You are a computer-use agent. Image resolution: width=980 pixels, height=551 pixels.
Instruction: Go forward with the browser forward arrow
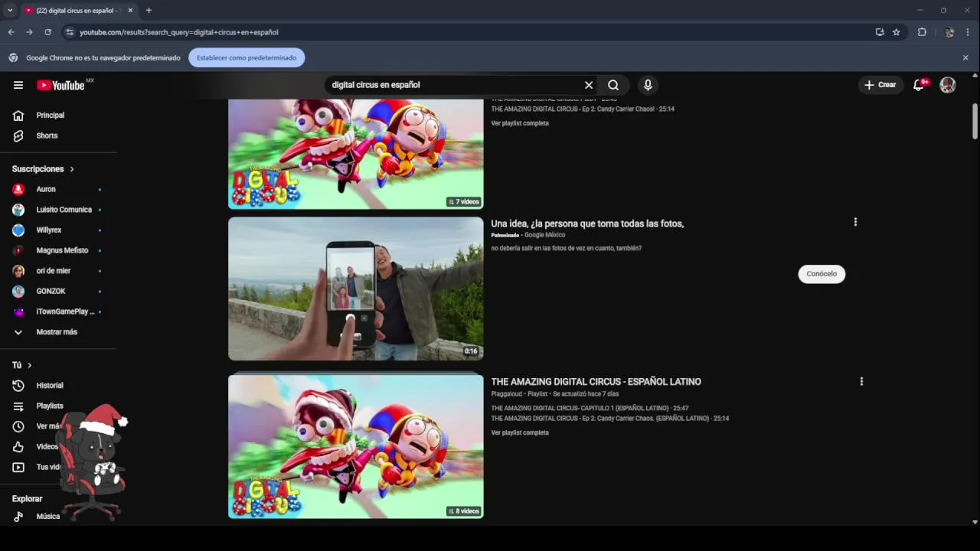pos(29,32)
